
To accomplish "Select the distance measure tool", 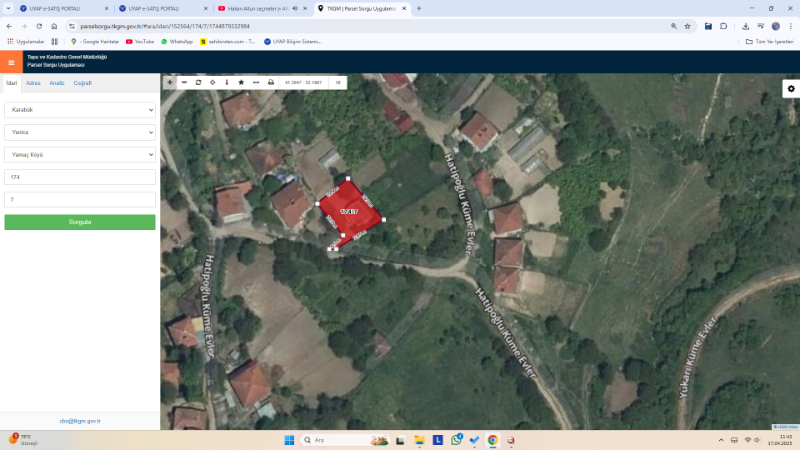I will 256,82.
